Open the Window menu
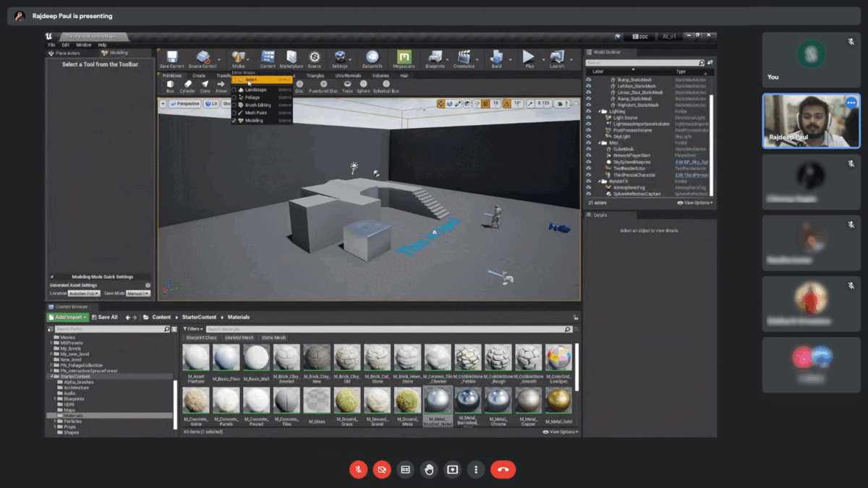 pos(83,45)
